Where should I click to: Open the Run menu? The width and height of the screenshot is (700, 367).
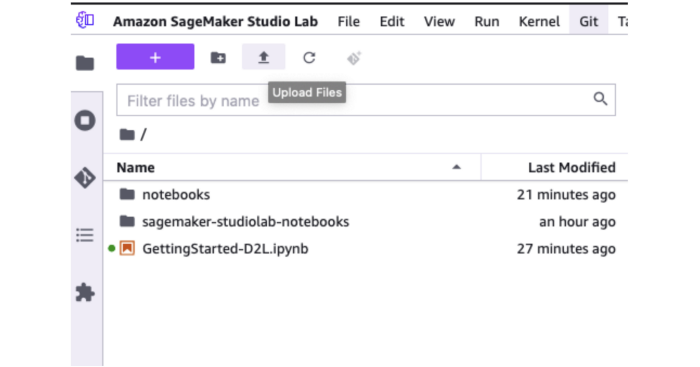(x=487, y=21)
